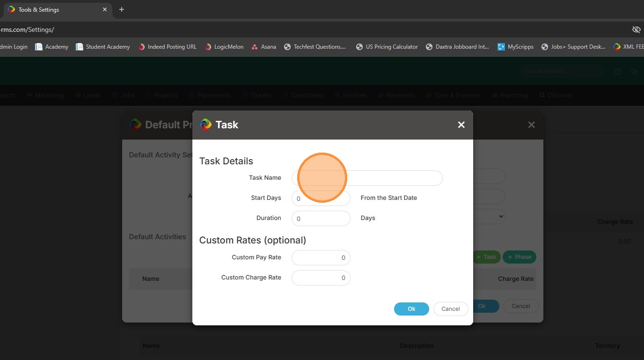Open the Projects menu
The image size is (644, 360).
tap(162, 95)
